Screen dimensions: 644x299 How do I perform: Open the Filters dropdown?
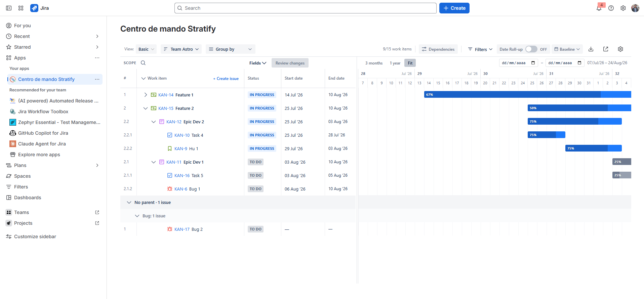[x=480, y=49]
